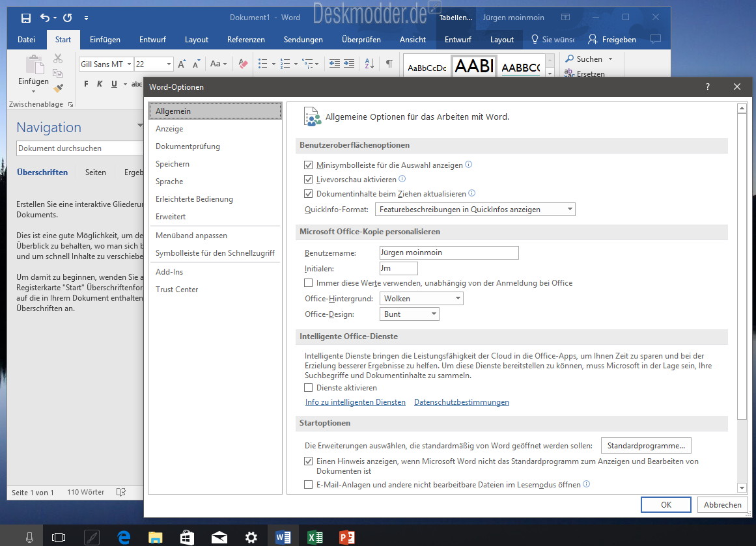Cancel the dialog with Abbrechen
Viewport: 756px width, 546px height.
(722, 504)
